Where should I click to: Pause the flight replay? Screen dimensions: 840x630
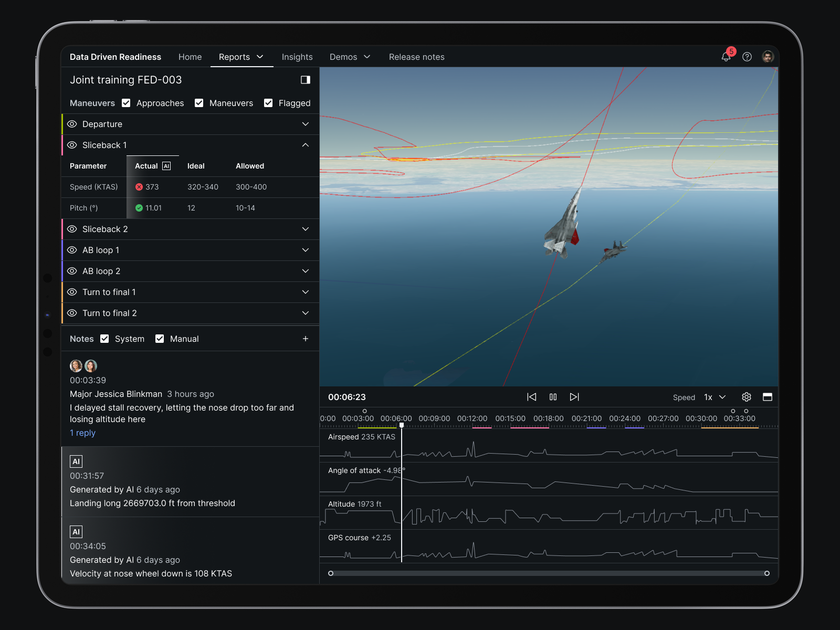pyautogui.click(x=553, y=397)
